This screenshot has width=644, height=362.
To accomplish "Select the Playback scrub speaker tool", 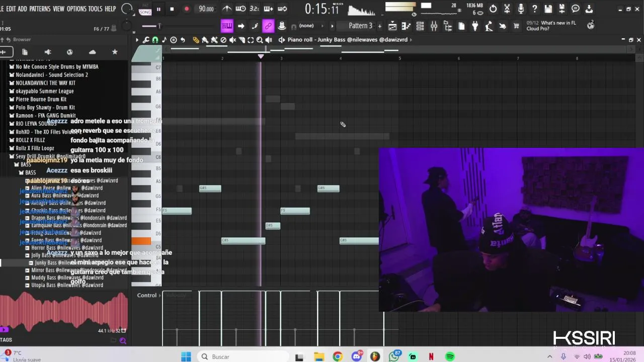I will pos(269,40).
